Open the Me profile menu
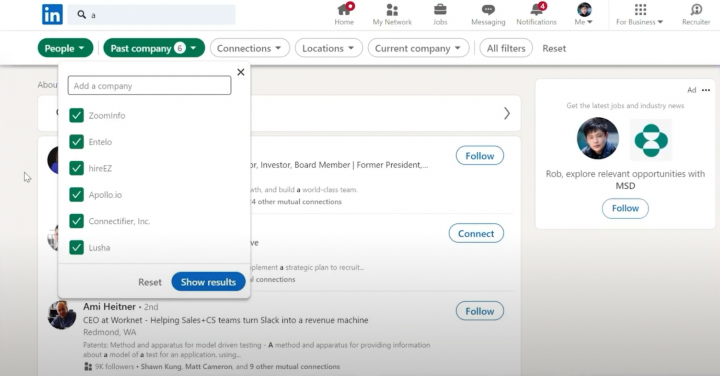This screenshot has width=720, height=376. coord(584,14)
